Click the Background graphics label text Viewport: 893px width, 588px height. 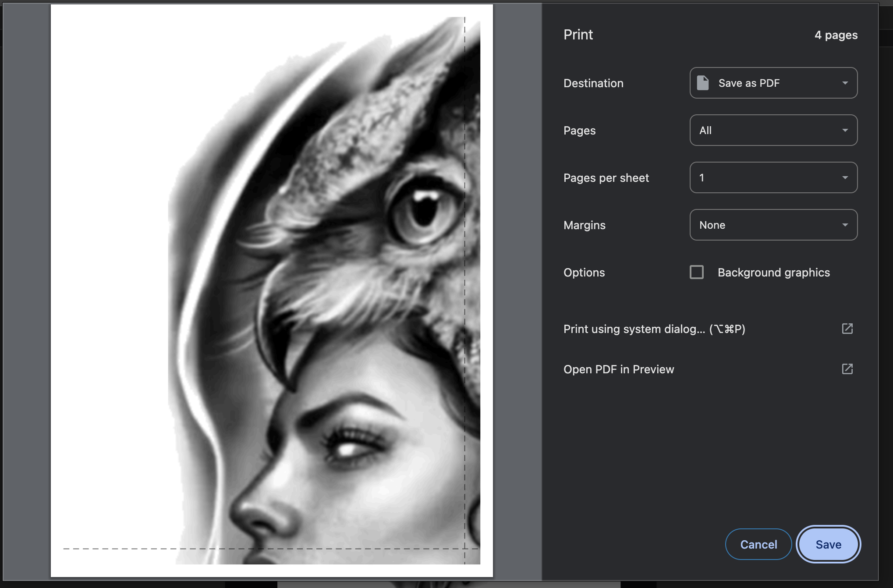(x=773, y=273)
